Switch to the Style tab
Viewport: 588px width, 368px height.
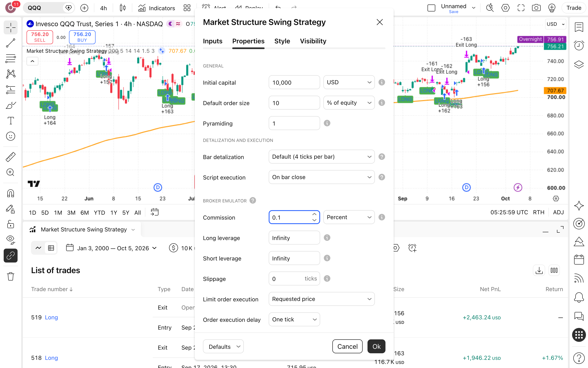coord(282,41)
